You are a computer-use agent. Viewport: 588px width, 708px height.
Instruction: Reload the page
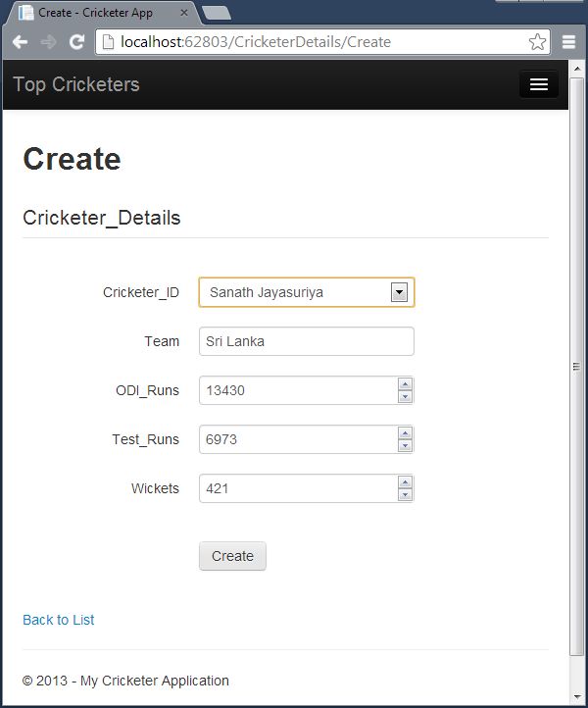coord(75,42)
